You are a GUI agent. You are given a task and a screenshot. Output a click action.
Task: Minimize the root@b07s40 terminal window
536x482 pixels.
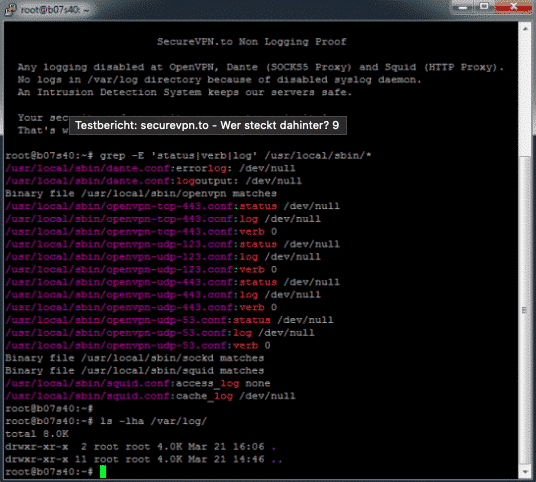(463, 7)
